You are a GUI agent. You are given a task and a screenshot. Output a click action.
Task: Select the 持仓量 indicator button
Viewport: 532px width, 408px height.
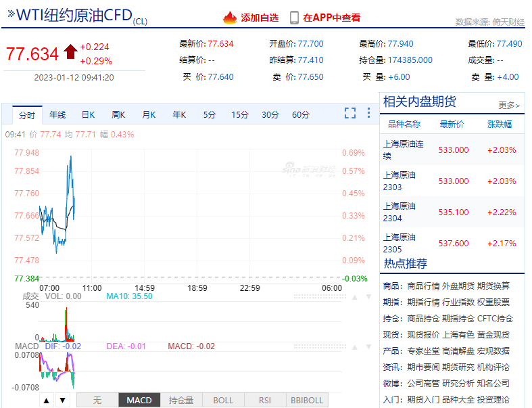181,400
